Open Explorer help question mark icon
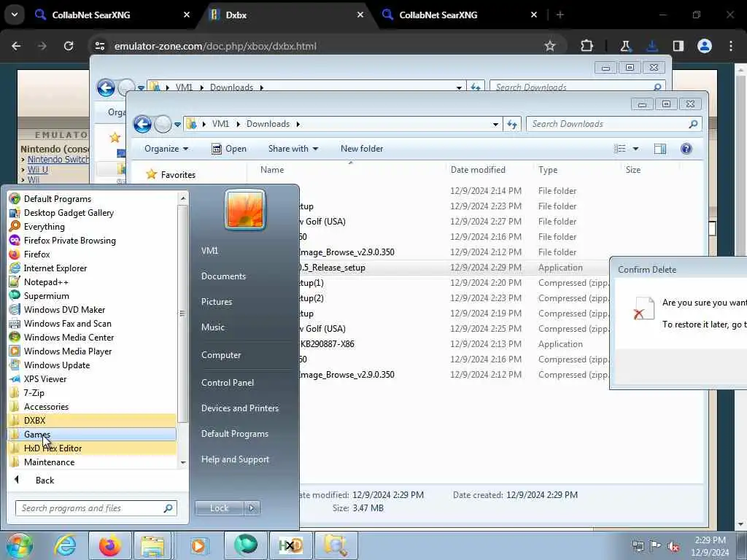Viewport: 747px width, 560px height. pyautogui.click(x=686, y=149)
